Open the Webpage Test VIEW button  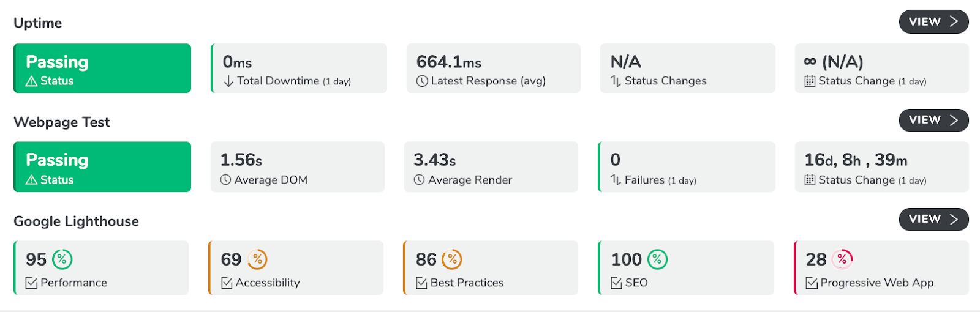click(x=933, y=120)
